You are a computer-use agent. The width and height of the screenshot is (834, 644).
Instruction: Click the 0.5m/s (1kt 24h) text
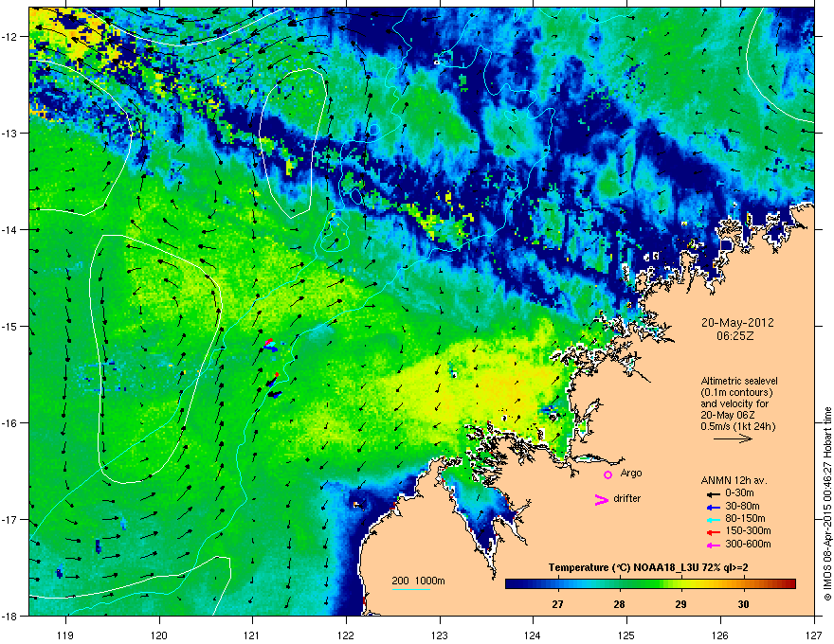click(737, 426)
